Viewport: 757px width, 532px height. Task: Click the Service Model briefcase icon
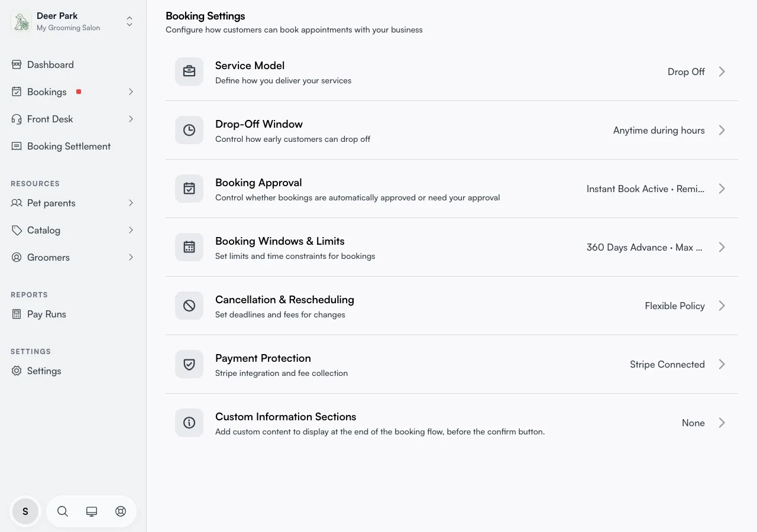189,72
